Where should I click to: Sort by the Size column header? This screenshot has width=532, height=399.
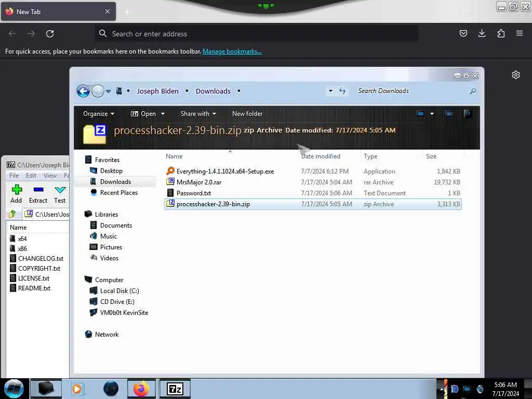[x=431, y=156]
